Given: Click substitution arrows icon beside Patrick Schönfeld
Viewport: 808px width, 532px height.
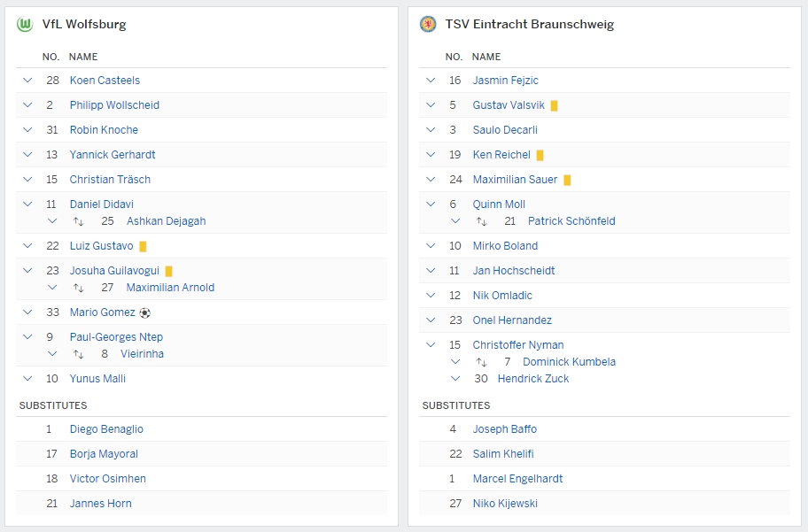Looking at the screenshot, I should tap(481, 221).
